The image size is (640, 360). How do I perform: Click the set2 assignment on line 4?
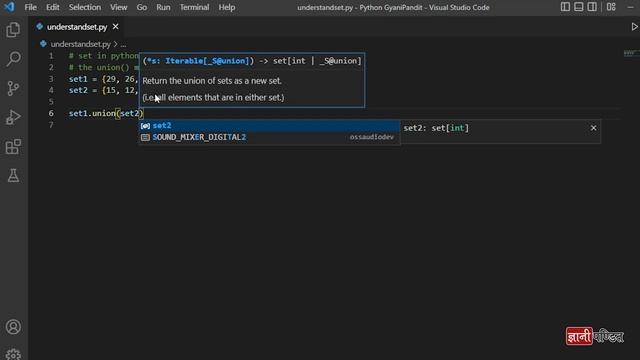click(104, 90)
